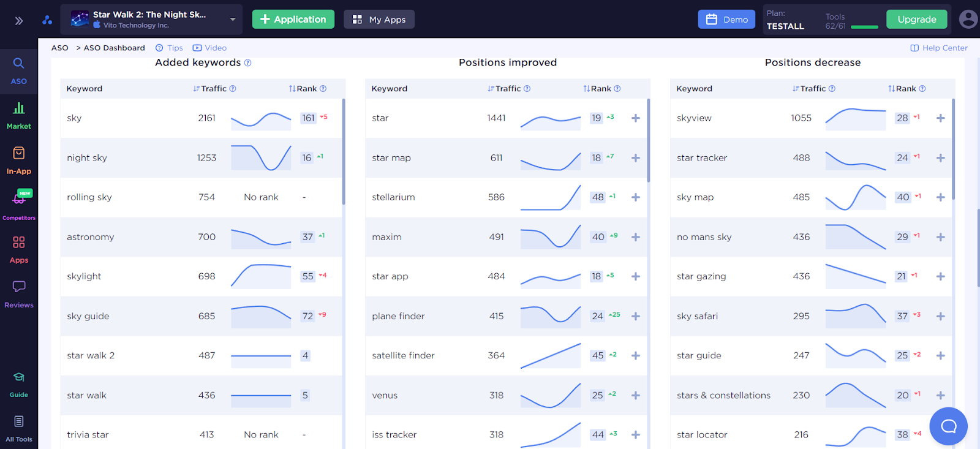Open My Apps
Viewport: 980px width, 449px height.
[x=379, y=19]
